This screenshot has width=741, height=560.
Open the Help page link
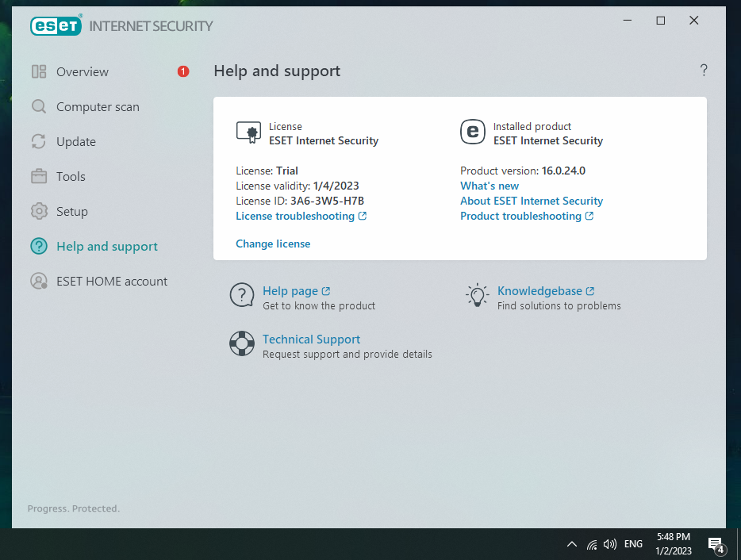(x=290, y=291)
